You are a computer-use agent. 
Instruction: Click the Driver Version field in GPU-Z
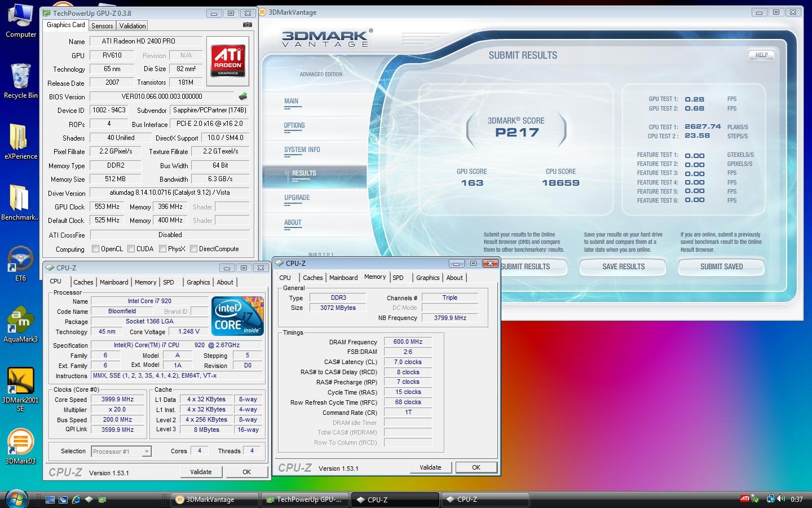[170, 193]
